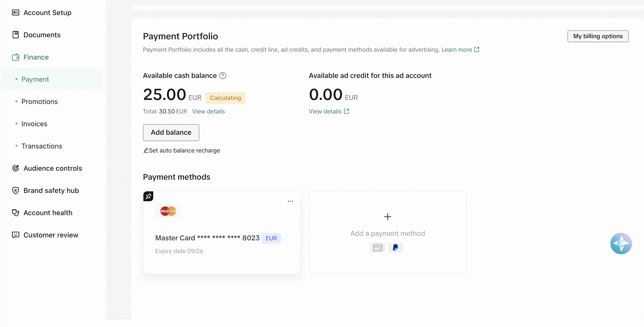The width and height of the screenshot is (644, 327).
Task: Click the EUR tag on Master Card
Action: click(x=271, y=238)
